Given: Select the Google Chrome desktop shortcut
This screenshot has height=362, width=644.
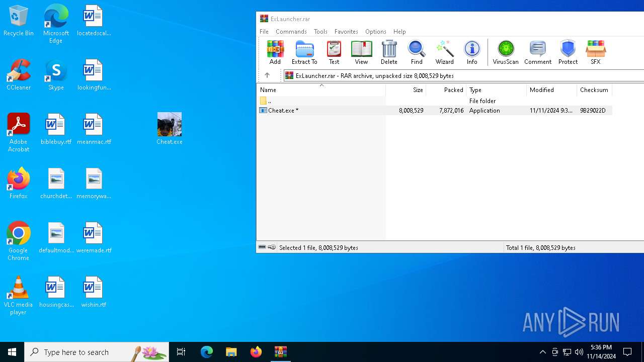Looking at the screenshot, I should coord(19,241).
